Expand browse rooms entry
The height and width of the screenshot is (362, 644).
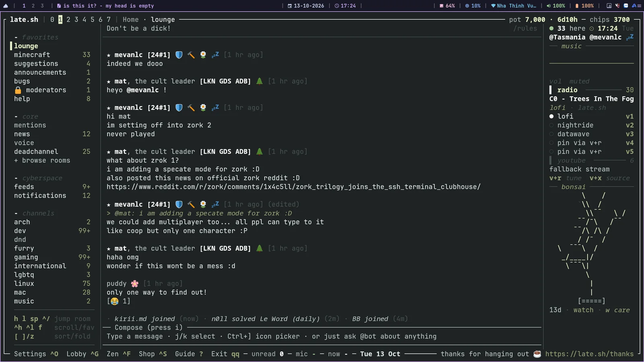pos(42,160)
